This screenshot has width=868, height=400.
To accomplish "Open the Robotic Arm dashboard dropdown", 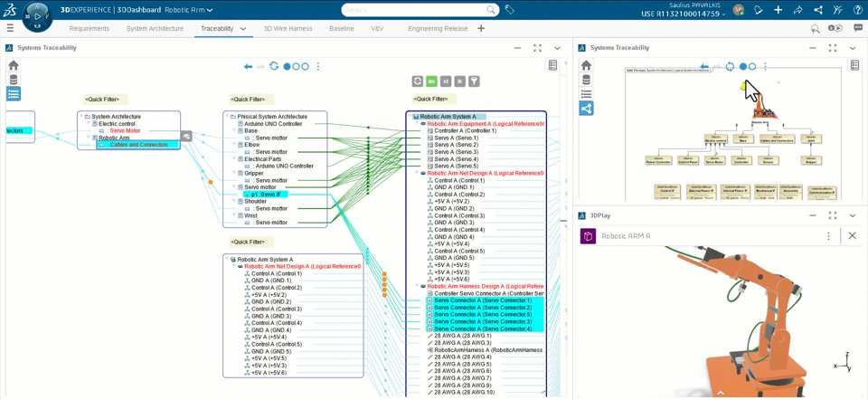I will 209,10.
